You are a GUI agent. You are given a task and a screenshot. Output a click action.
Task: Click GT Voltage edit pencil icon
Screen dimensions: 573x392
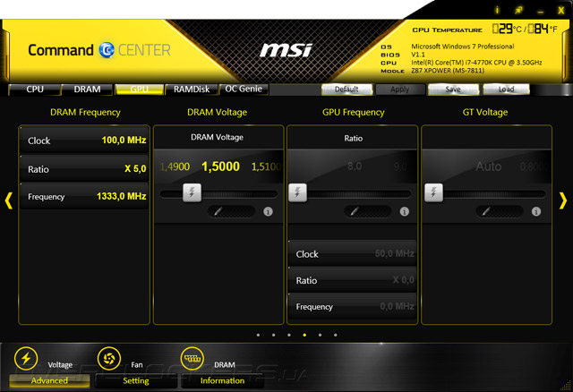click(485, 211)
